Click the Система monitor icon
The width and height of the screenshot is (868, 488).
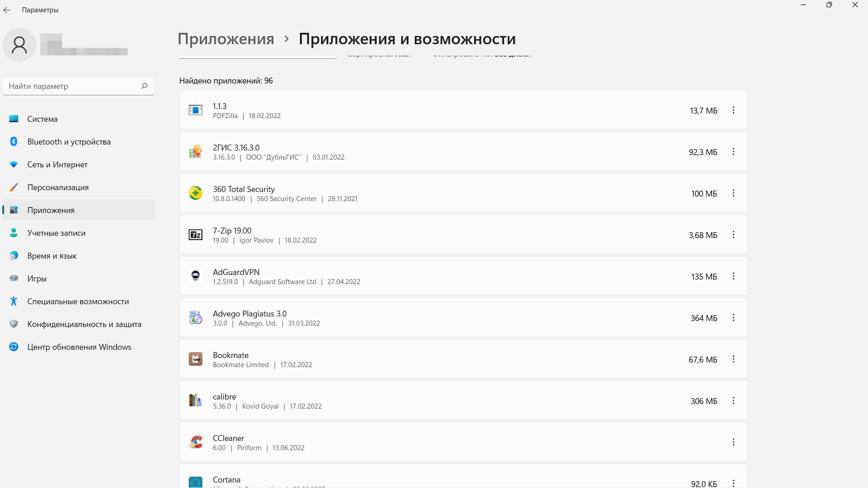coord(14,119)
